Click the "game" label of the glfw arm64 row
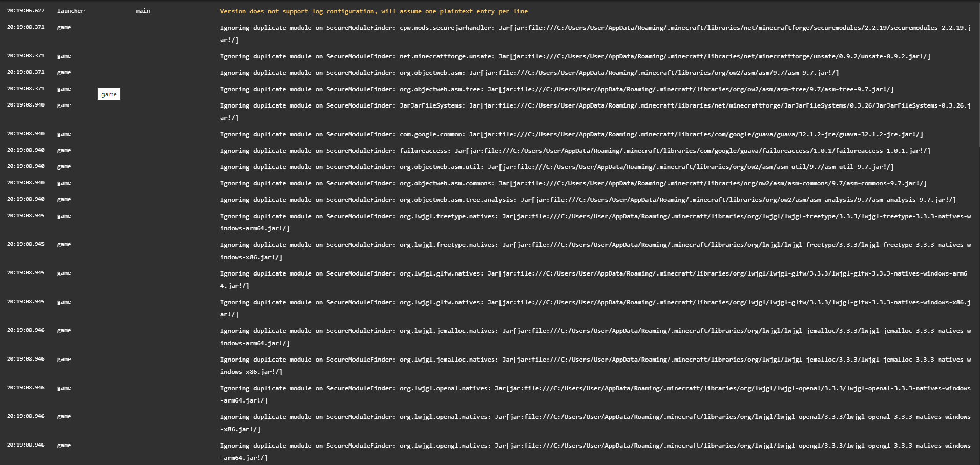980x465 pixels. 64,273
